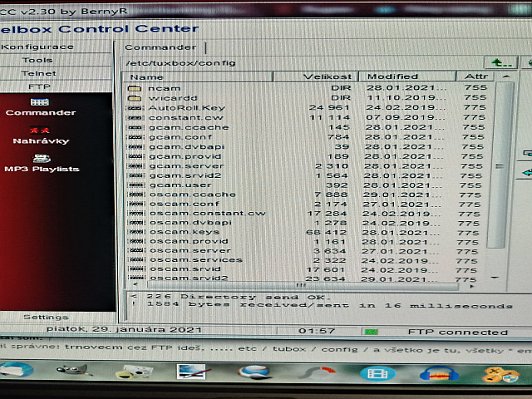
Task: Open the film strip video app
Action: tap(377, 373)
